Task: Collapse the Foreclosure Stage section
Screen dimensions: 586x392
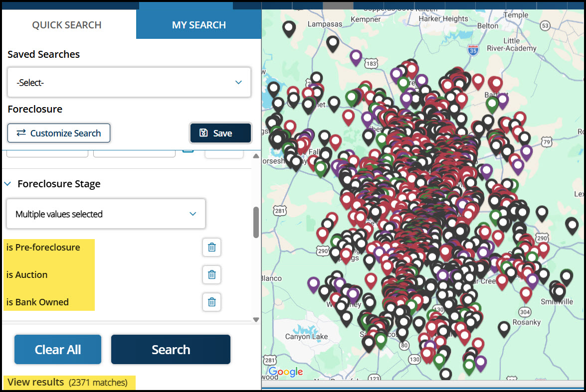Action: [7, 184]
